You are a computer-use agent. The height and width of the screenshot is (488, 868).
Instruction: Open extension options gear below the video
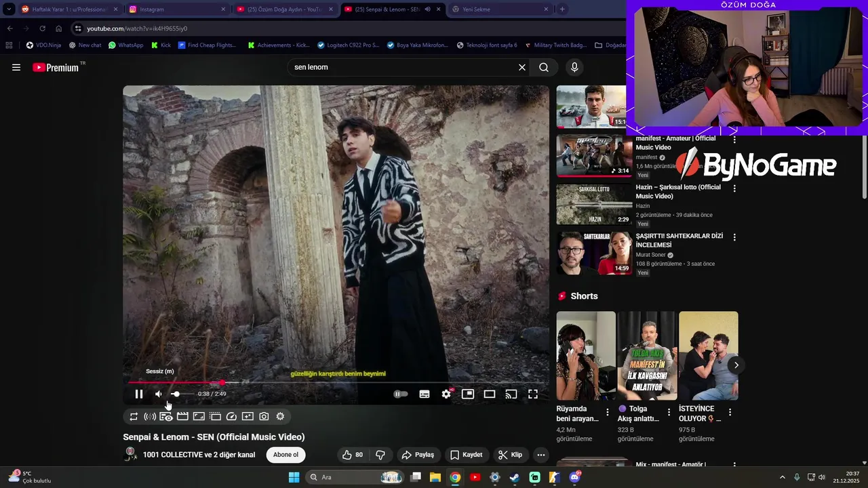click(280, 416)
